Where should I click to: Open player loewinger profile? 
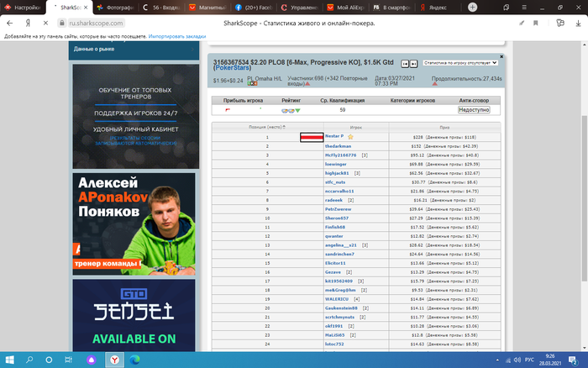point(336,165)
